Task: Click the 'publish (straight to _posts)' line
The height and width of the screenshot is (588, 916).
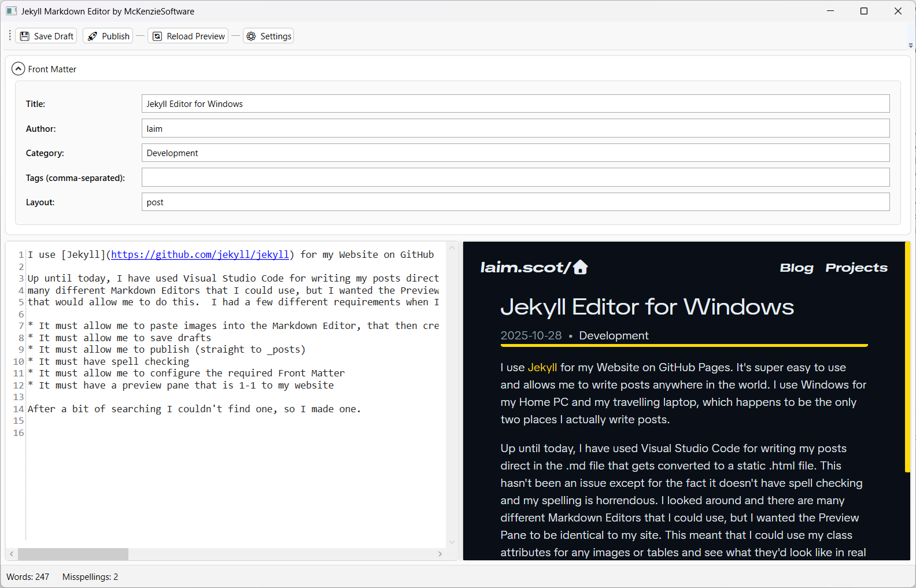Action: [x=167, y=349]
